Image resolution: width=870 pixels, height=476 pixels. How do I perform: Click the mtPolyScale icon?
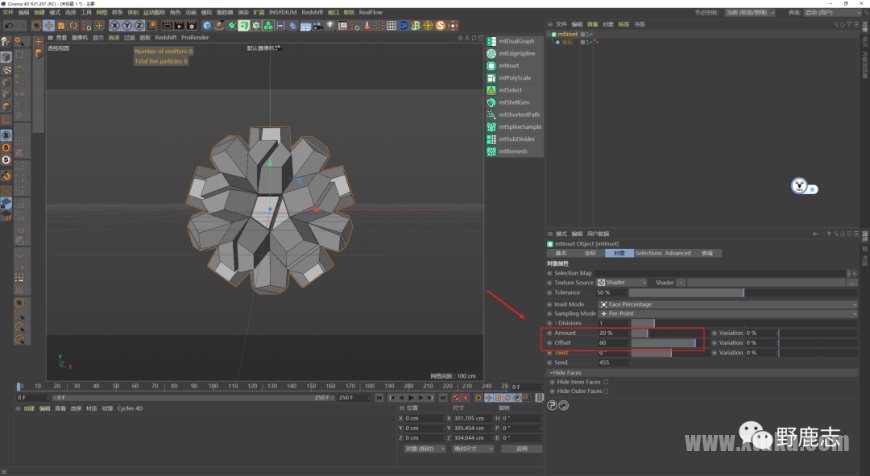click(492, 78)
